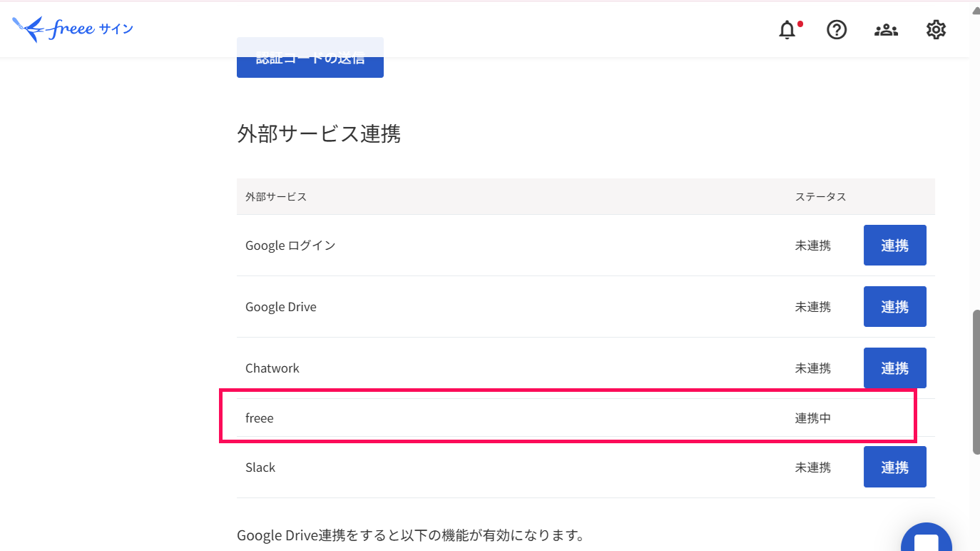Click 未連携 status in Google ログイン row
Image resolution: width=980 pixels, height=551 pixels.
[x=813, y=246]
